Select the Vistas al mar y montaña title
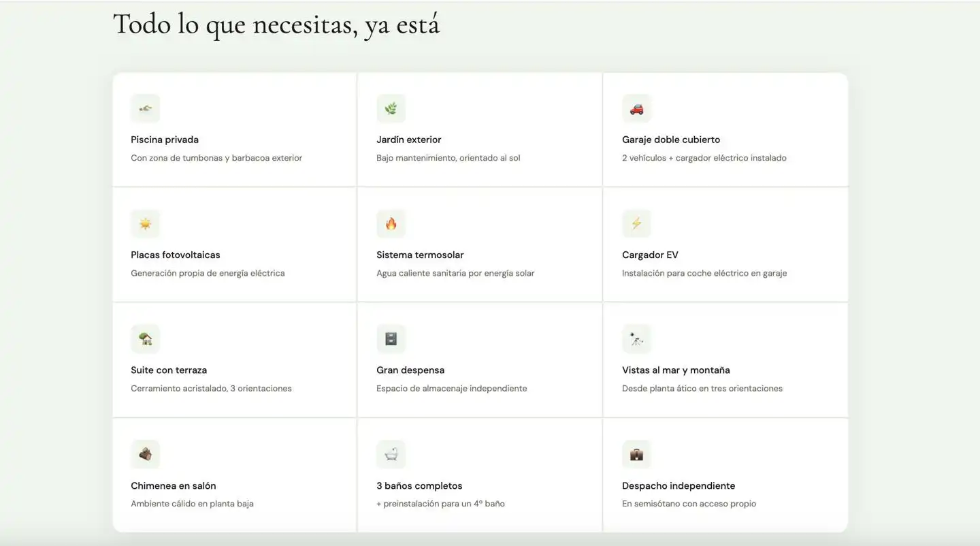Viewport: 980px width, 546px height. click(676, 370)
